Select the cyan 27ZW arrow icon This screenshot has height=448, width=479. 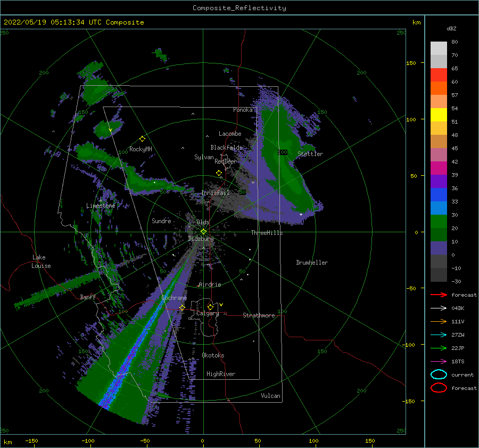(x=439, y=335)
